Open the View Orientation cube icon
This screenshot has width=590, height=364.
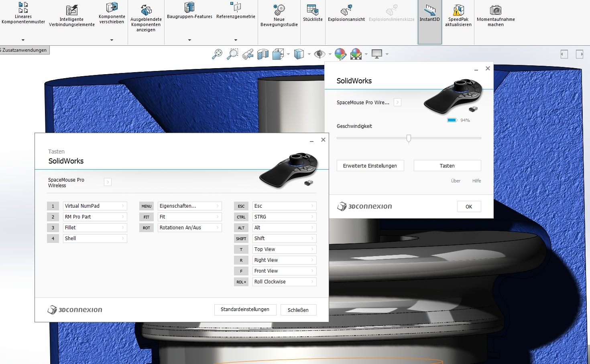[278, 54]
